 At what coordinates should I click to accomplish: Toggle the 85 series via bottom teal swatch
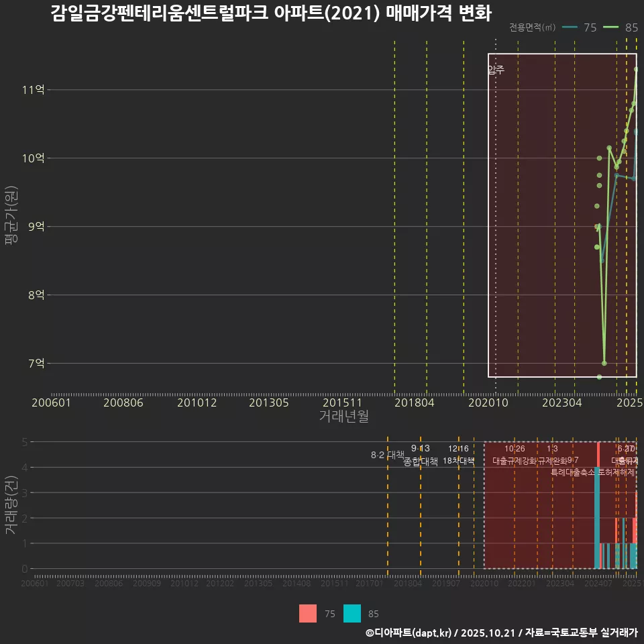[352, 614]
